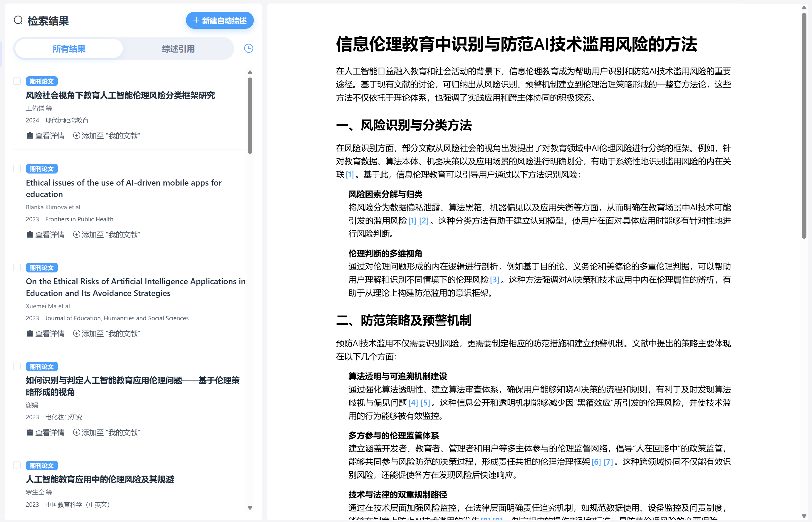View details of Blanka Klimova paper
Image resolution: width=812 pixels, height=522 pixels.
tap(46, 235)
